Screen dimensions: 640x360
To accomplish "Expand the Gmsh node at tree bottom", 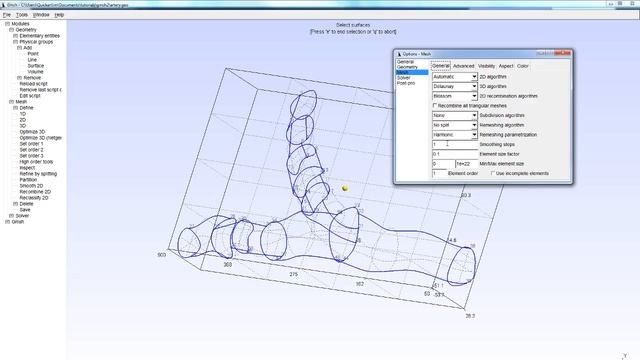I will click(7, 222).
